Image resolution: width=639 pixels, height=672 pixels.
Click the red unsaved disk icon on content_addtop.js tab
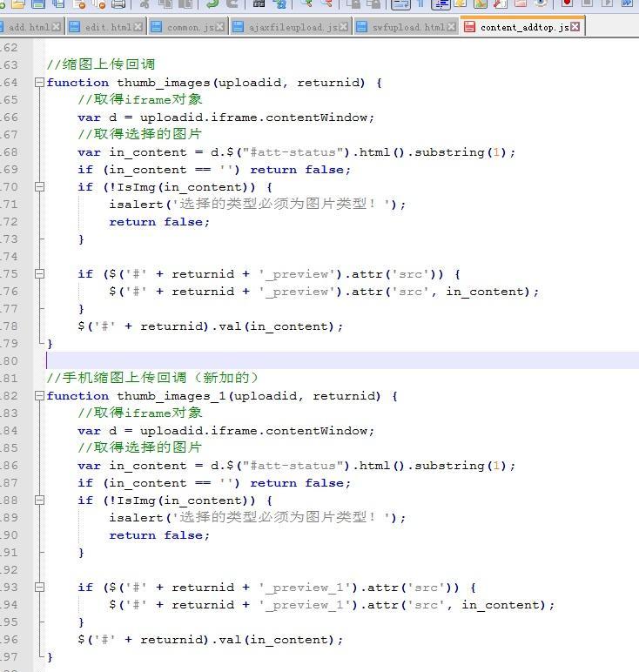tap(470, 27)
